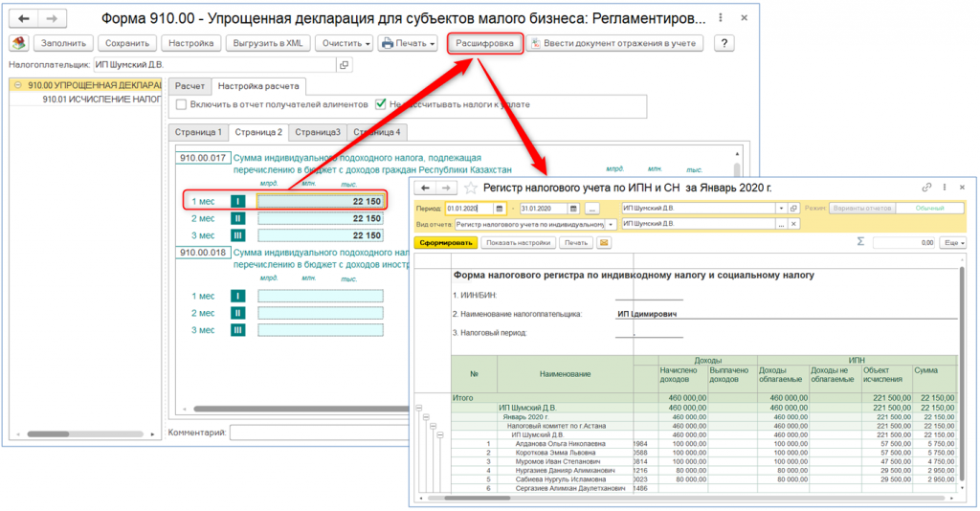This screenshot has width=980, height=511.
Task: Go back in Форма 910.00 window
Action: tap(24, 19)
